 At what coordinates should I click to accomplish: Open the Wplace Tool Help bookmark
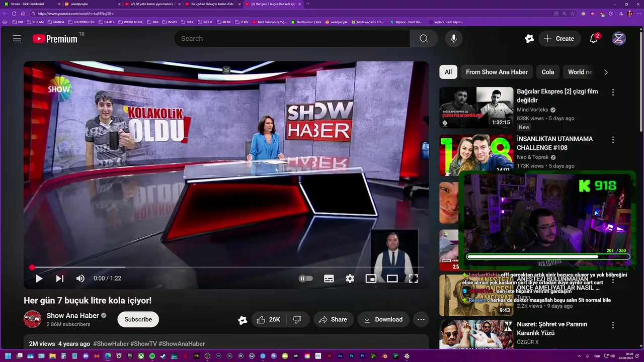pos(446,22)
